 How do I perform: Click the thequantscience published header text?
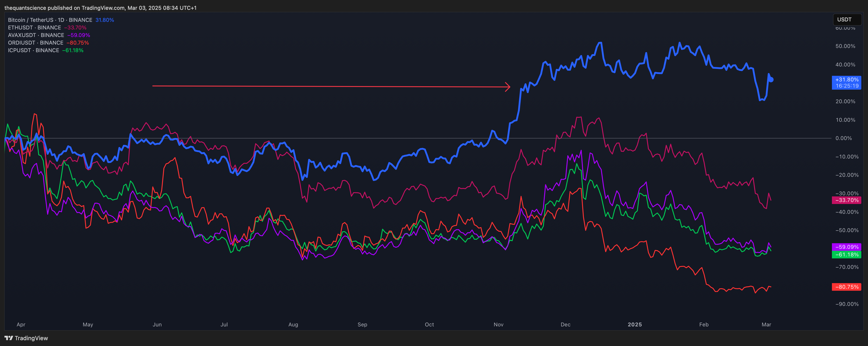100,8
